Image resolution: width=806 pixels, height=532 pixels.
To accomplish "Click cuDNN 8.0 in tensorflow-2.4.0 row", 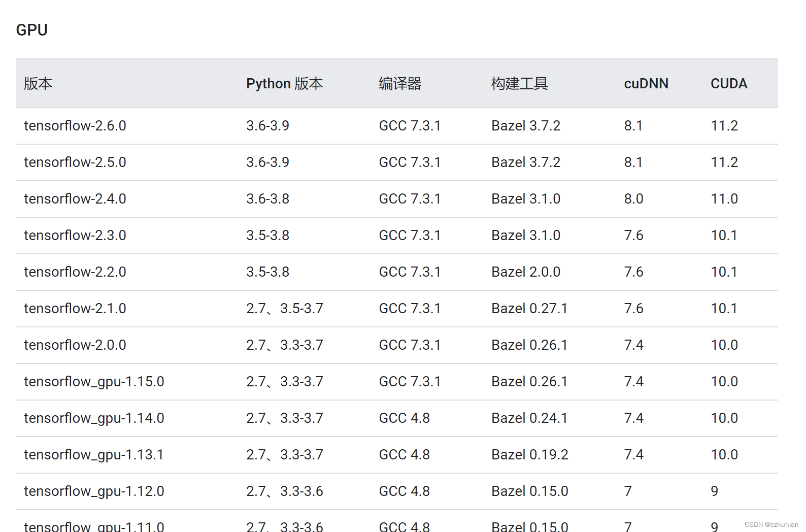I will tap(633, 198).
